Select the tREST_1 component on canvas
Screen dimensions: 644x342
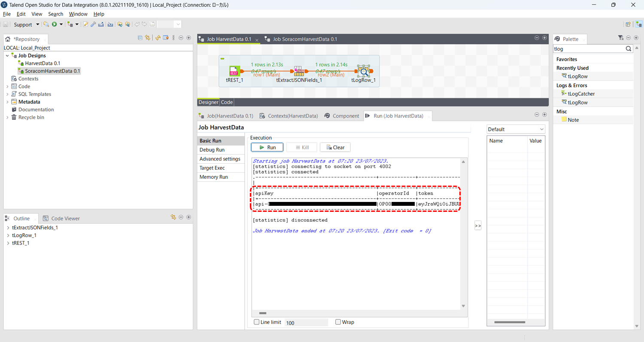point(234,71)
